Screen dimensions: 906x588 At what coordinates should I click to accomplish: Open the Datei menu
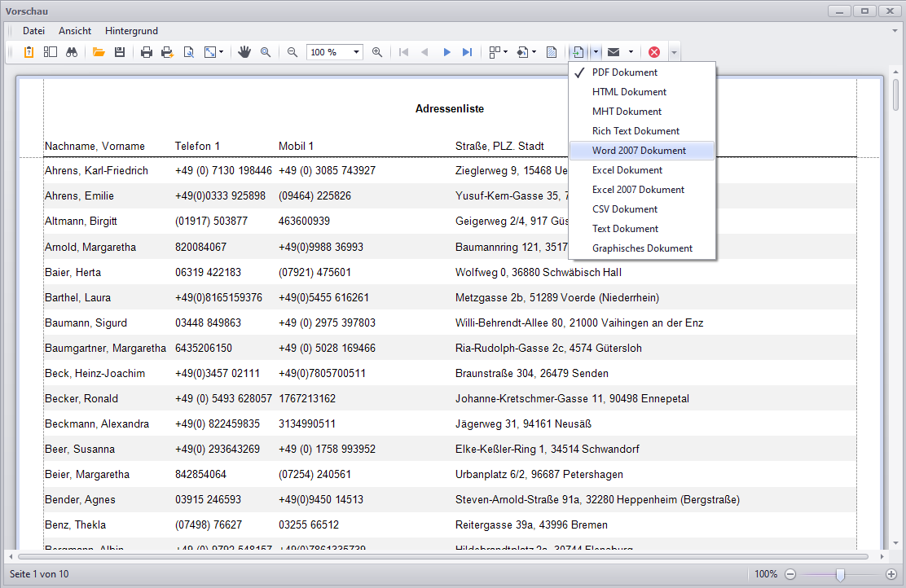(x=33, y=31)
